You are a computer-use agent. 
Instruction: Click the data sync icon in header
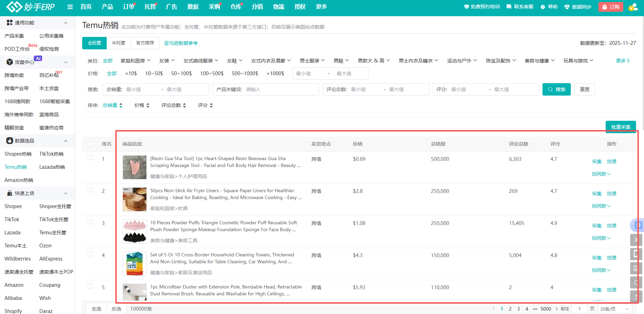567,7
